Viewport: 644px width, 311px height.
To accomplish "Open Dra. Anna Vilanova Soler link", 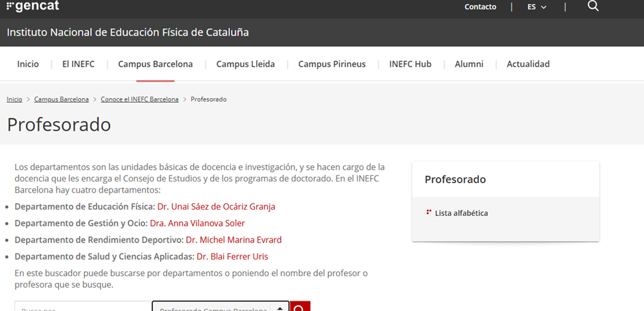I will click(x=197, y=223).
